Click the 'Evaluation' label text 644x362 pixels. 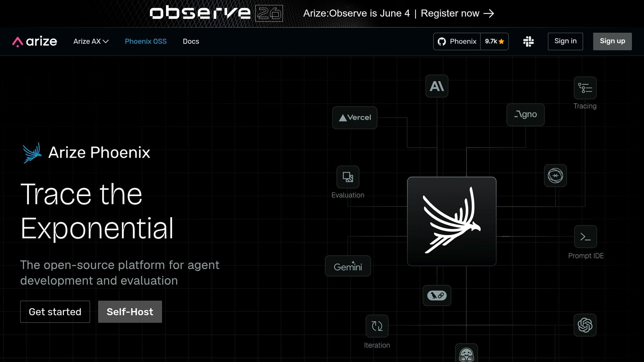[348, 195]
